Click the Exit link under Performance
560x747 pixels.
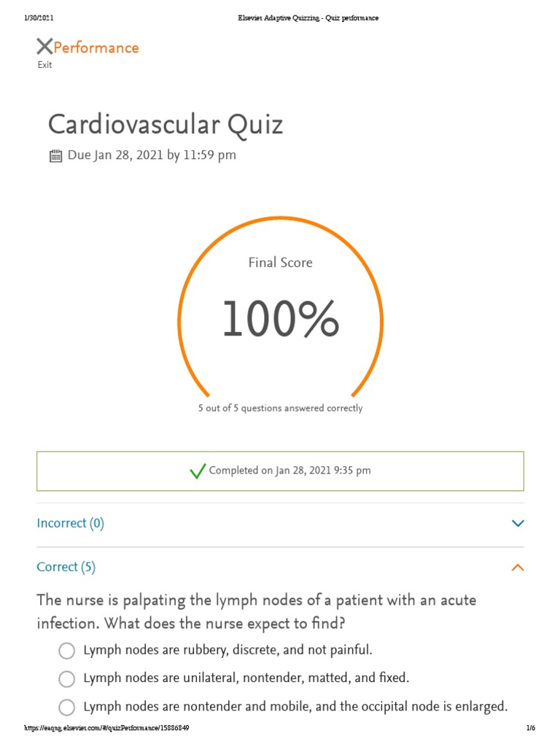45,65
